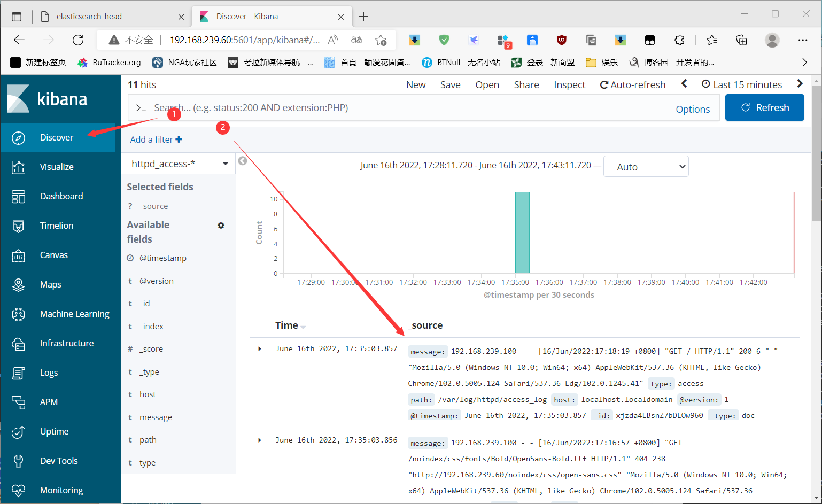
Task: Open the Discover compass icon
Action: [x=18, y=138]
